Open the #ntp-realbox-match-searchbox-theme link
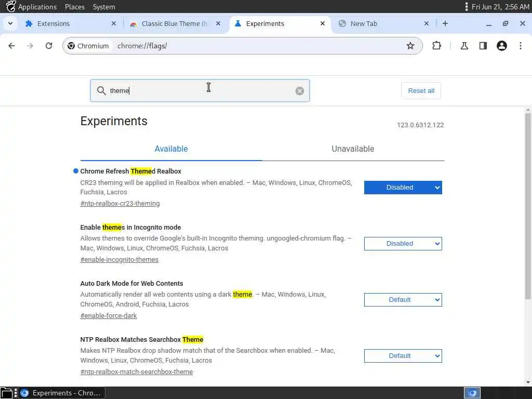 point(137,372)
